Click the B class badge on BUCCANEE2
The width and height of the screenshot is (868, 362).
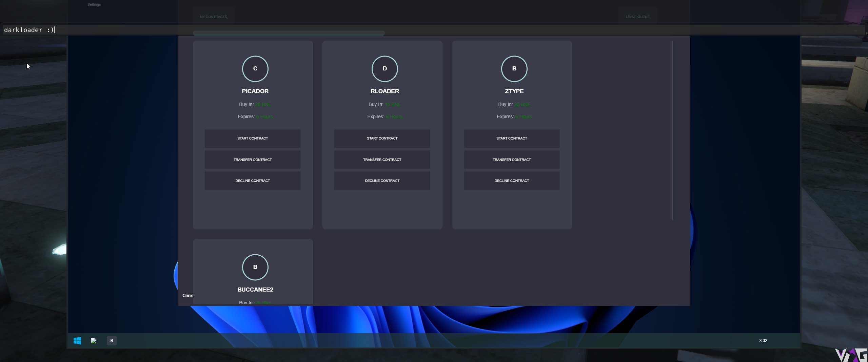(255, 267)
